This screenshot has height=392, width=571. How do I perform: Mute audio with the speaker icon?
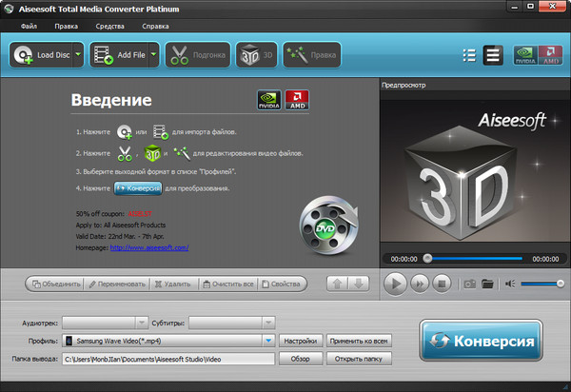[511, 284]
